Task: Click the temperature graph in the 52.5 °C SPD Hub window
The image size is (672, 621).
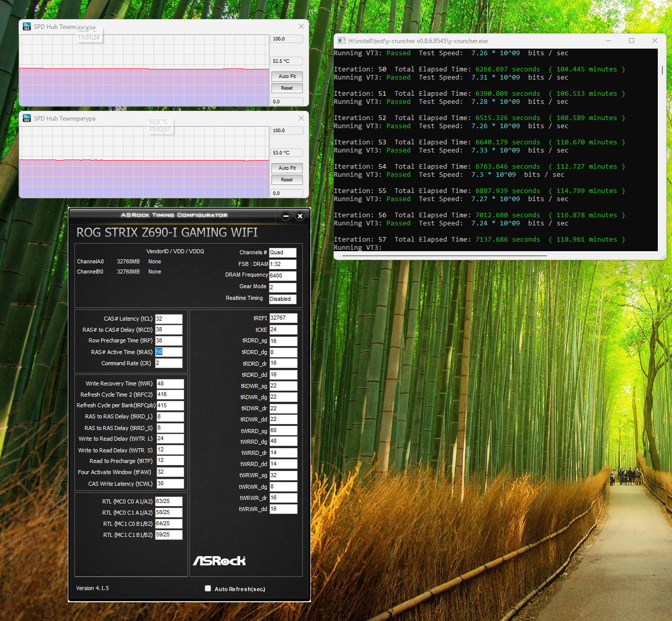Action: 144,70
